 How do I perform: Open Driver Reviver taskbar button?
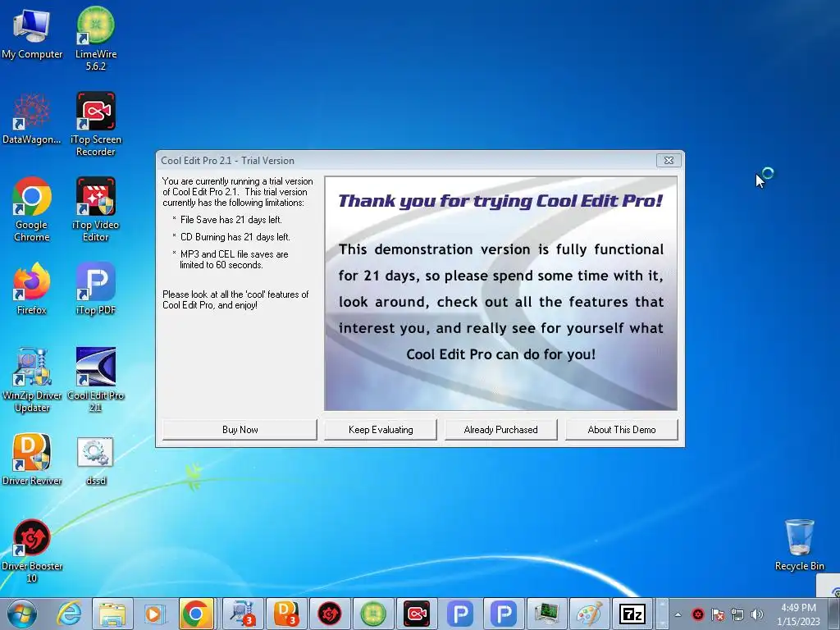(286, 614)
